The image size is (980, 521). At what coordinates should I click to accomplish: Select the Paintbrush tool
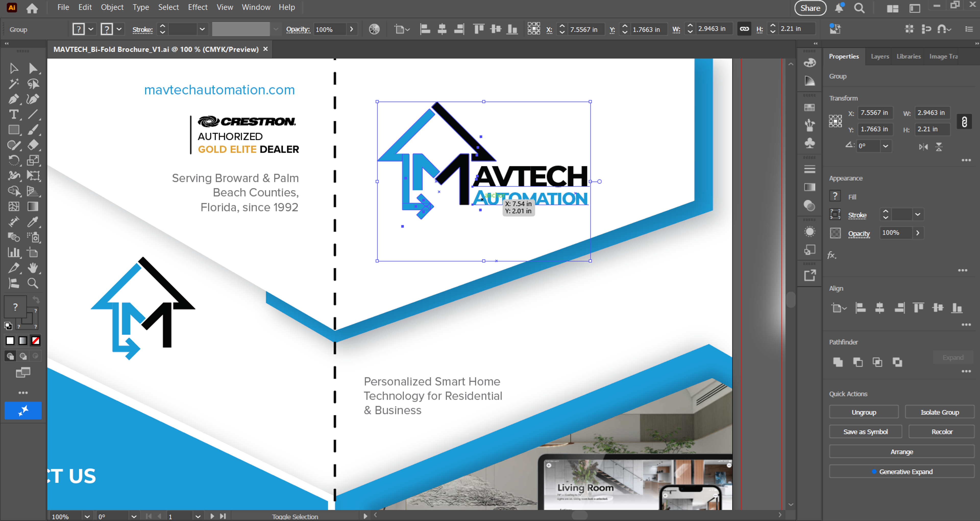(x=33, y=130)
